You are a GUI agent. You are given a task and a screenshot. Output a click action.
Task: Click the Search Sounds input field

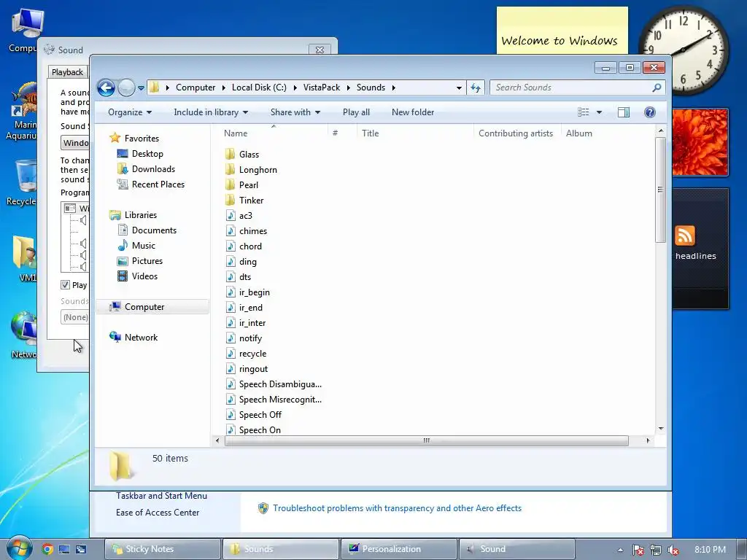point(572,87)
